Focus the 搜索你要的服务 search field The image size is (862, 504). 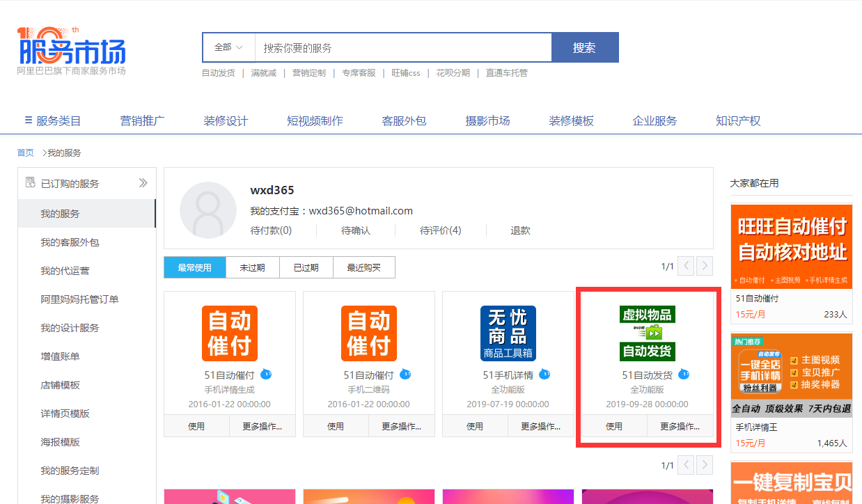(403, 47)
